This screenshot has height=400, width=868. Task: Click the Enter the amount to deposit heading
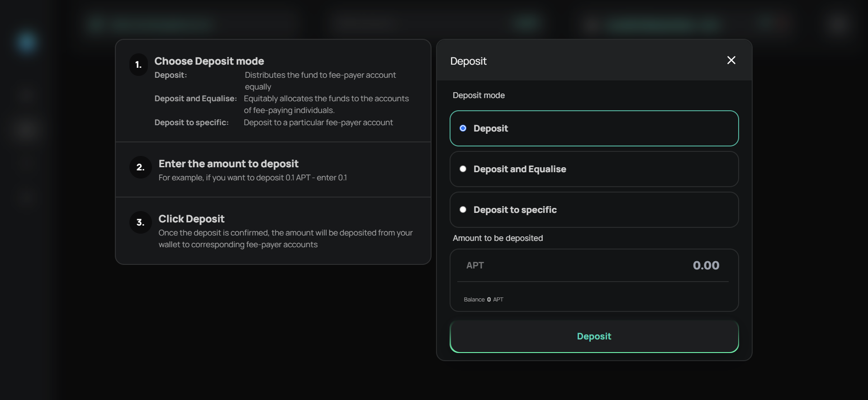pyautogui.click(x=228, y=164)
